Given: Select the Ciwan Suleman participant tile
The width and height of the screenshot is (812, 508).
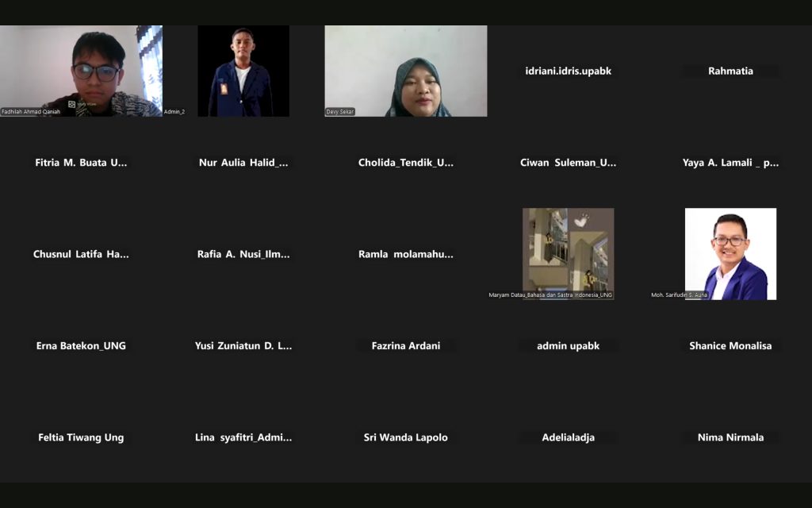Looking at the screenshot, I should 568,163.
